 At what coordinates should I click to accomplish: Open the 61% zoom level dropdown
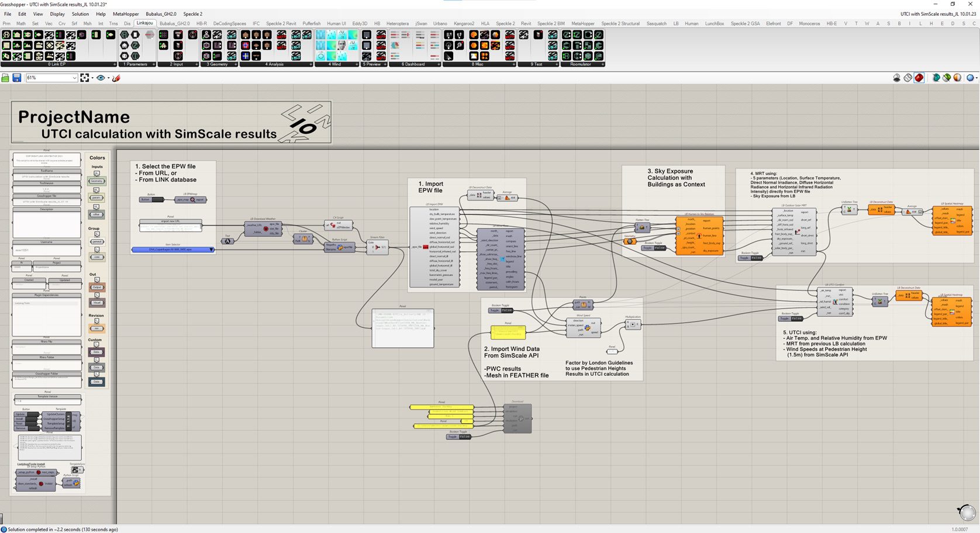74,78
